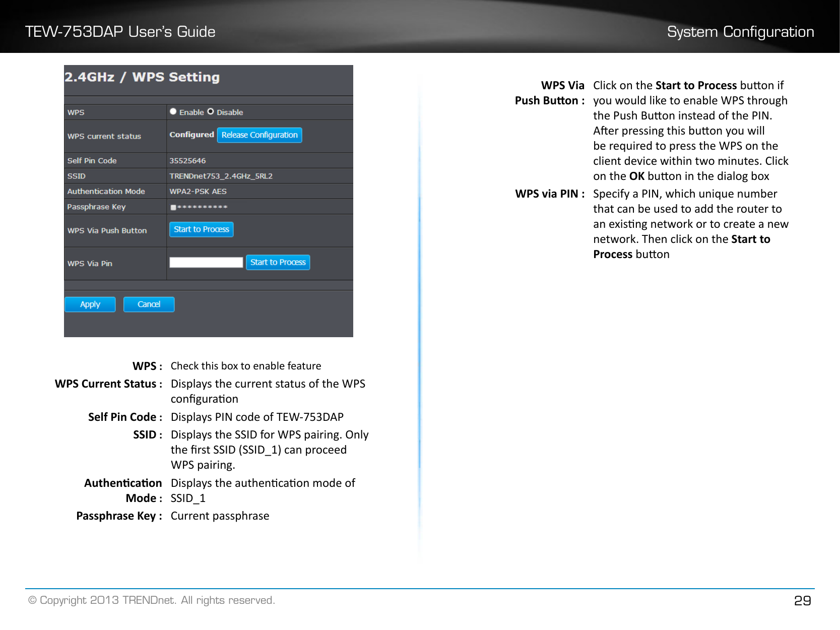Click the WPS Via Pin label

90,264
